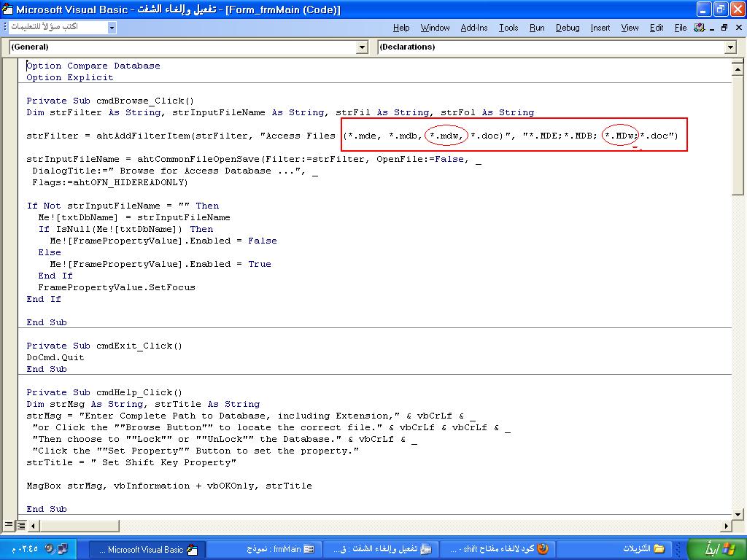Click the 'If IsNull(Me![txtDbName]) Then' line
Image resolution: width=747 pixels, height=560 pixels.
125,229
